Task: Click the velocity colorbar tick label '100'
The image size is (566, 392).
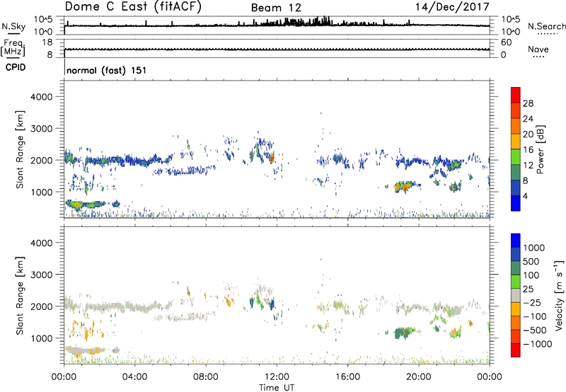Action: (531, 275)
